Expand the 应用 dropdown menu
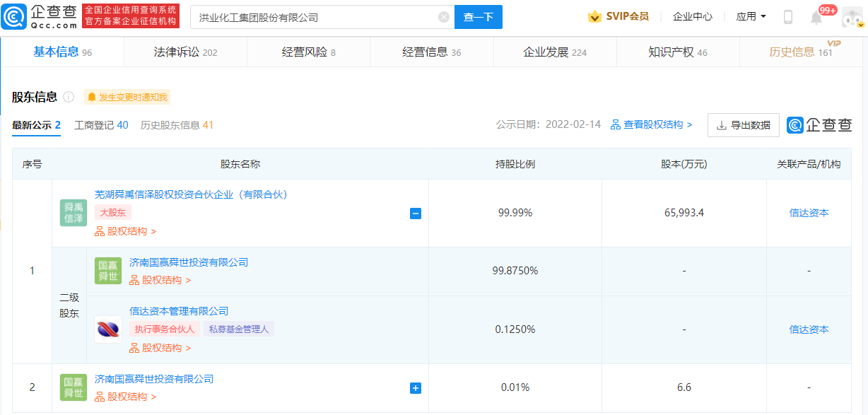868x415 pixels. [x=751, y=16]
